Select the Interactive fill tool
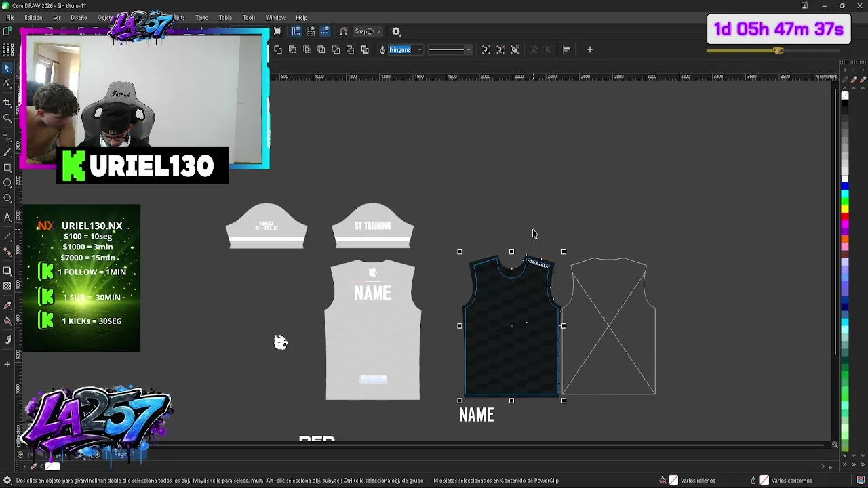868x488 pixels. (x=7, y=321)
